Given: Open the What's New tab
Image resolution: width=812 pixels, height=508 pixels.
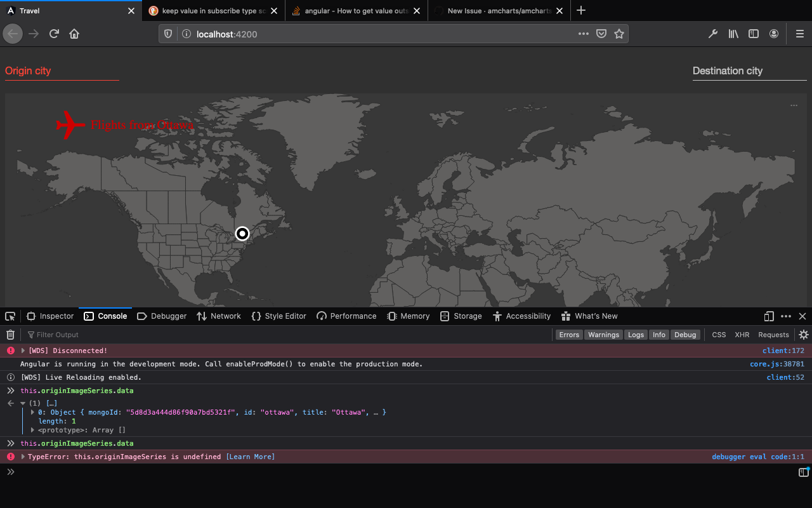Looking at the screenshot, I should (589, 316).
